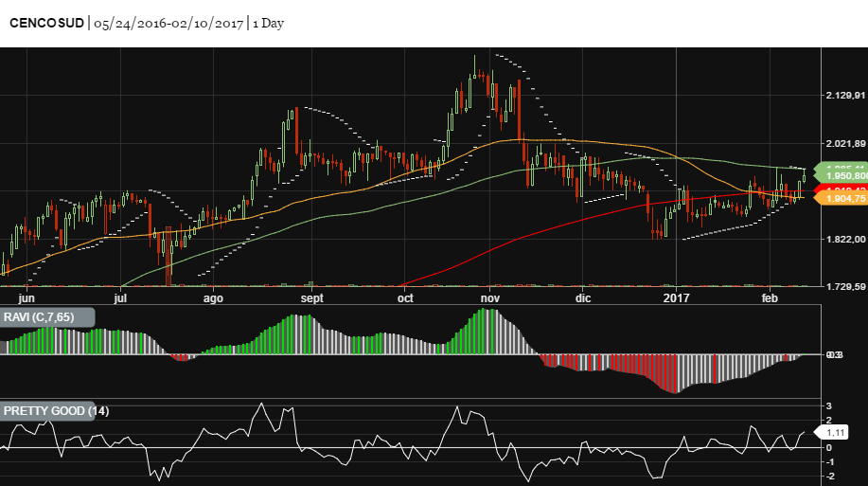Click the 2.021,89 price axis label

click(x=845, y=144)
